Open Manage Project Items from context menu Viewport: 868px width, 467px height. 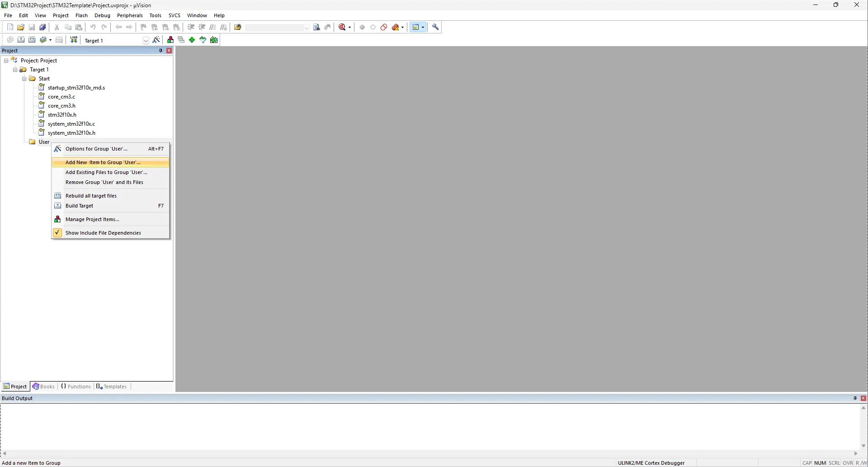tap(111, 219)
